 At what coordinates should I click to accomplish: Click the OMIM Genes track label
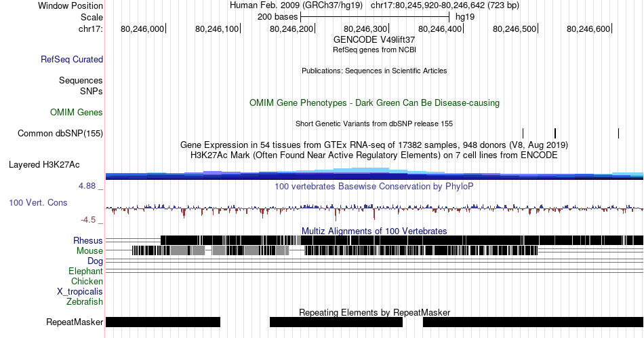click(77, 112)
